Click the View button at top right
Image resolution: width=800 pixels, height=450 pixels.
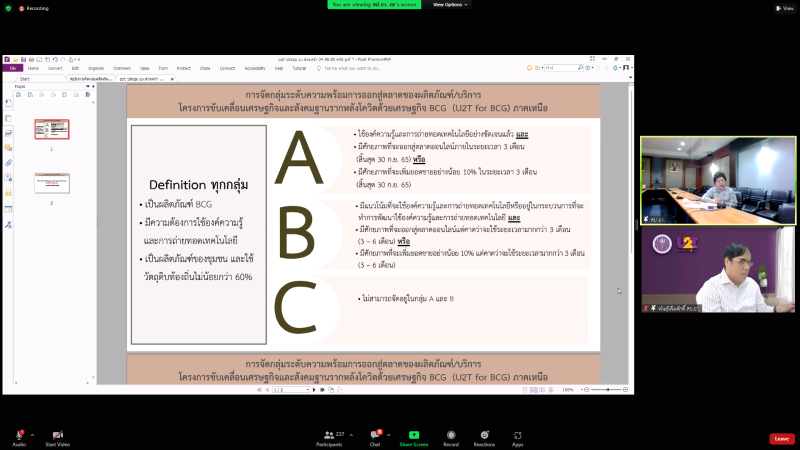click(783, 7)
